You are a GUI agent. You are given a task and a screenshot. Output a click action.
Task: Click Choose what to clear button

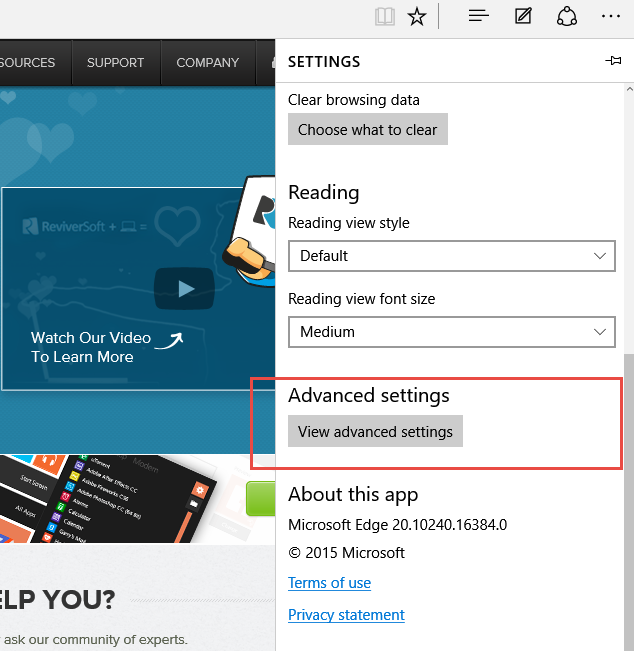pos(367,129)
